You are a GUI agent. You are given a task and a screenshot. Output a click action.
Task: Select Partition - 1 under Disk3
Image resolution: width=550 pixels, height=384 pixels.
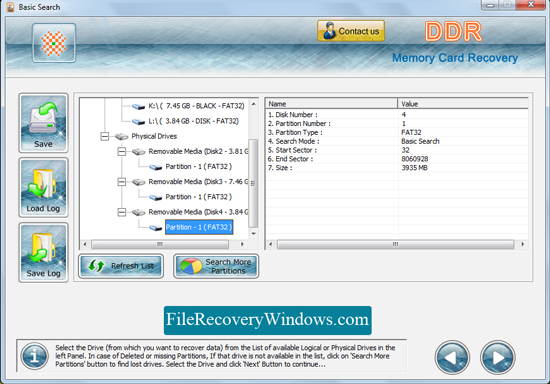point(199,197)
